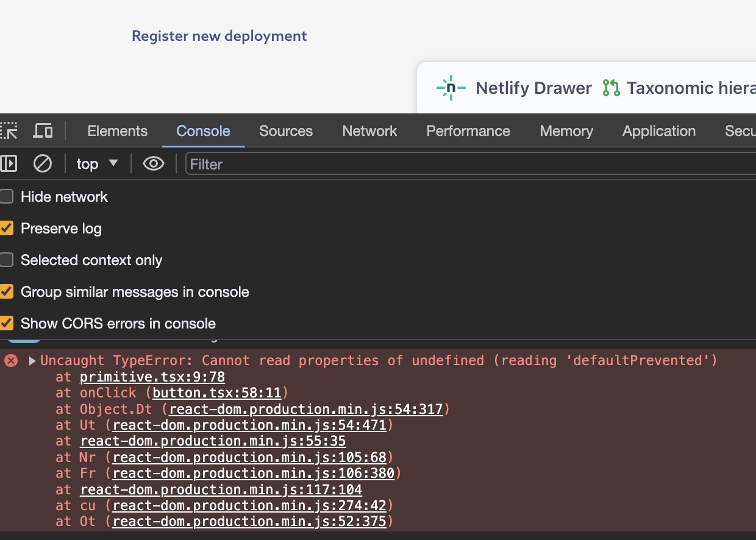756x540 pixels.
Task: Click the Netlify logo icon
Action: 451,88
